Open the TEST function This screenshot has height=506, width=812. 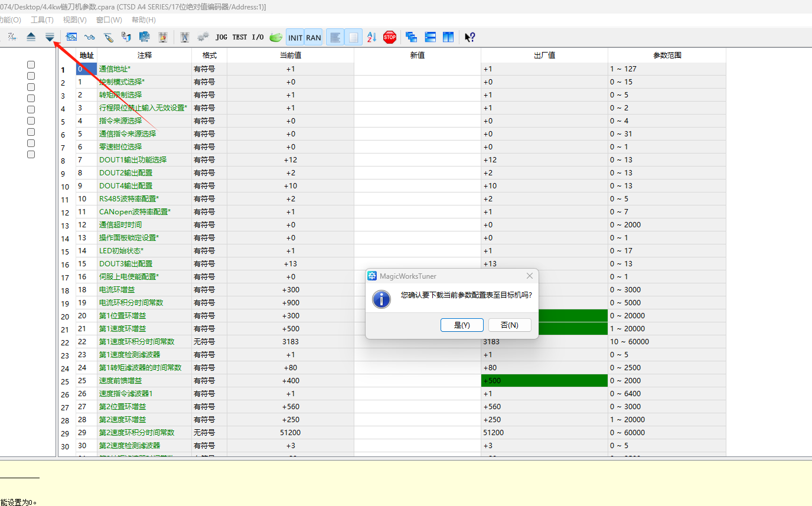240,37
